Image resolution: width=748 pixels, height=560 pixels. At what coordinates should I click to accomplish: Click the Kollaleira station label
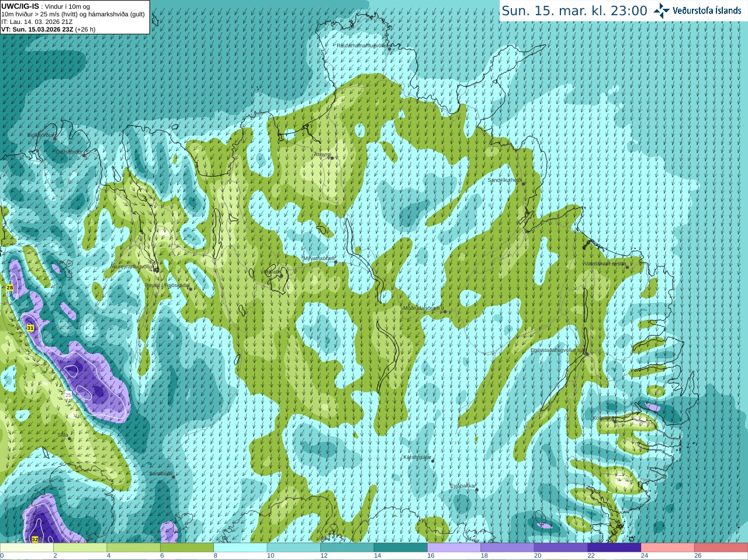click(603, 418)
